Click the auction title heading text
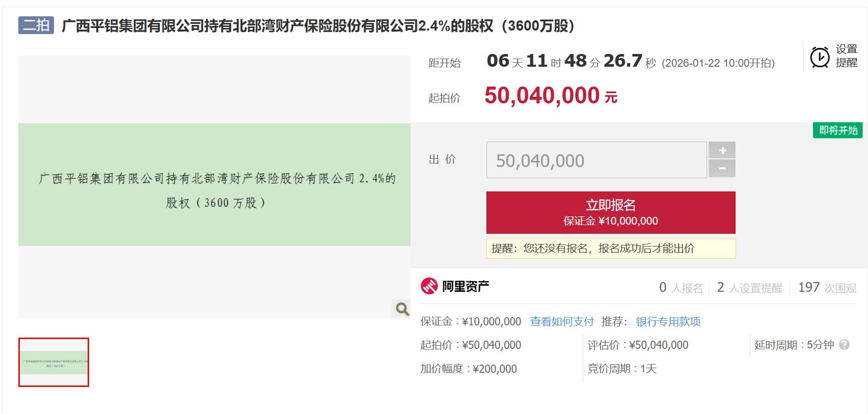The width and height of the screenshot is (868, 414). [318, 25]
